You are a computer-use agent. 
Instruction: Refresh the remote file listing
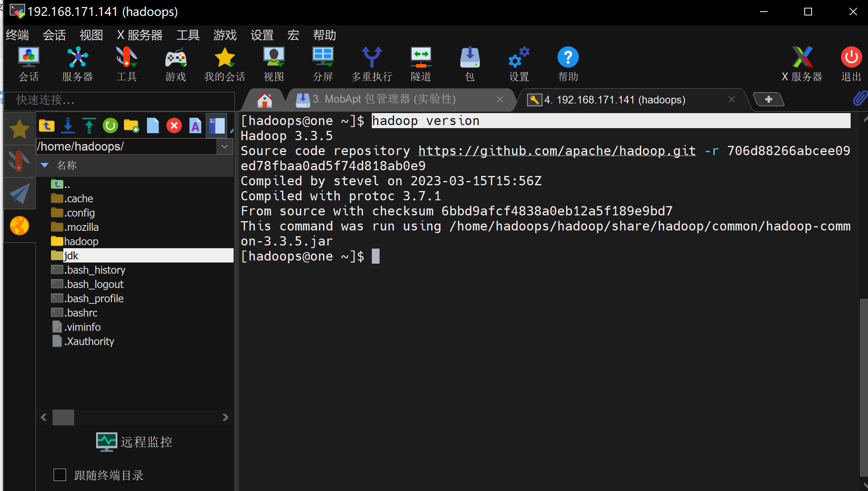(x=110, y=125)
